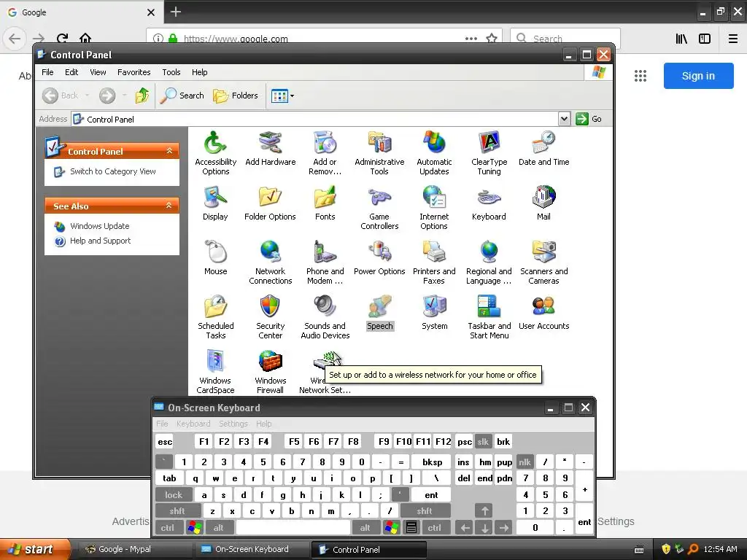Click the Search toolbar button
Image resolution: width=747 pixels, height=560 pixels.
click(x=182, y=96)
